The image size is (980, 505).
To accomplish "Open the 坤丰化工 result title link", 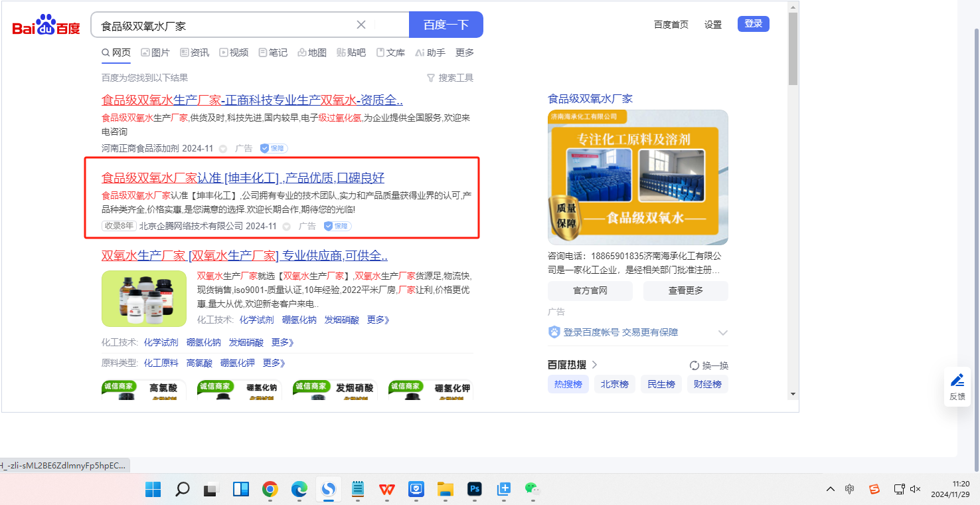I will pos(243,177).
